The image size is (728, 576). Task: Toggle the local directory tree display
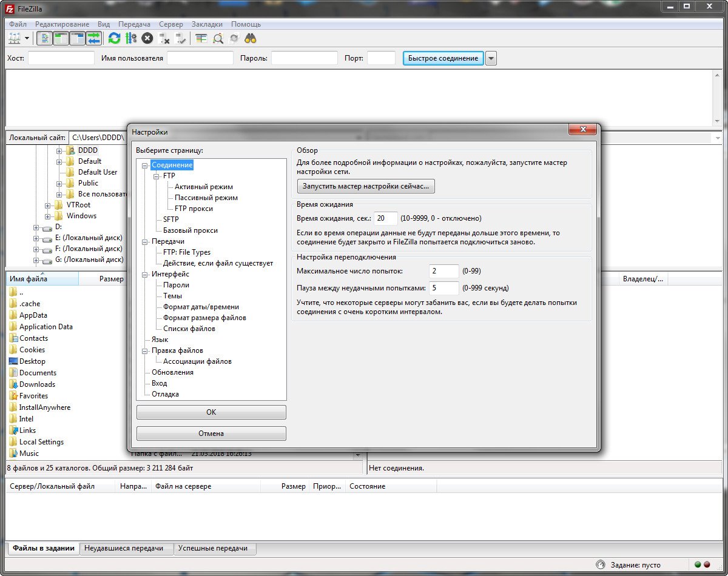(61, 38)
